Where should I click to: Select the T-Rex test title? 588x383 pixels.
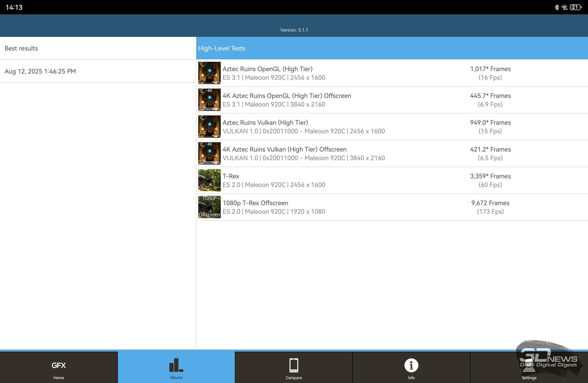(231, 176)
